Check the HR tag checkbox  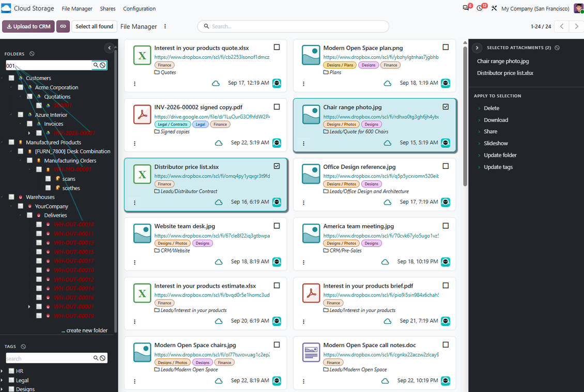(x=11, y=371)
